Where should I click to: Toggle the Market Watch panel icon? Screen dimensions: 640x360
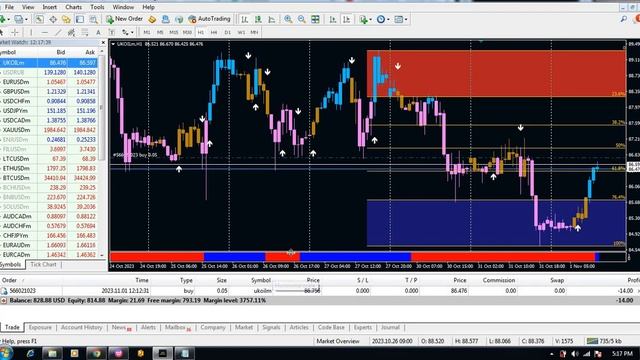pyautogui.click(x=39, y=19)
